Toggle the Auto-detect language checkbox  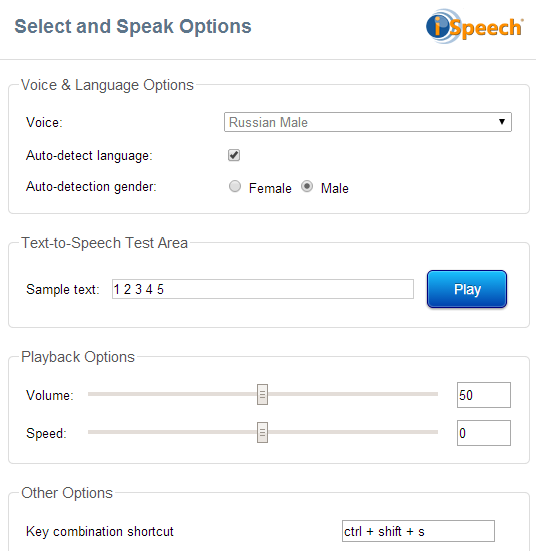pos(234,155)
